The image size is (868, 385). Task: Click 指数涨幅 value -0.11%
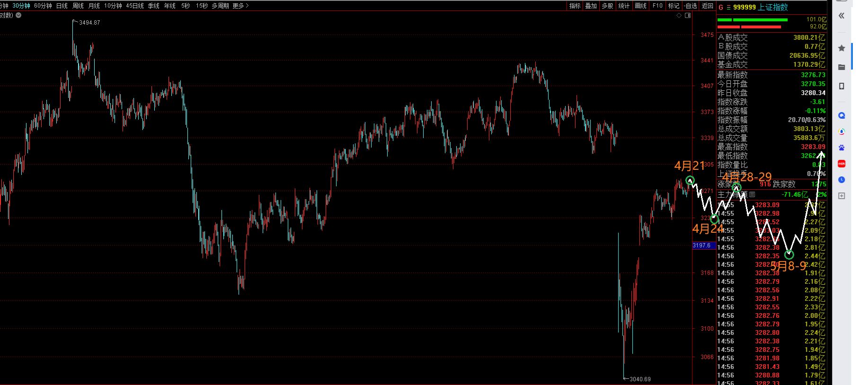pos(815,111)
